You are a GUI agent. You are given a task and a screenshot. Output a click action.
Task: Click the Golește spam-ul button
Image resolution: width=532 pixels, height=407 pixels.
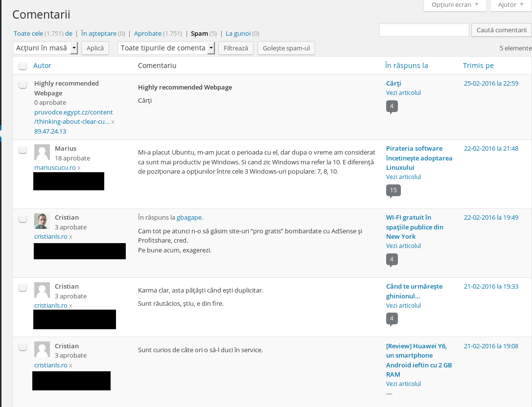[286, 48]
